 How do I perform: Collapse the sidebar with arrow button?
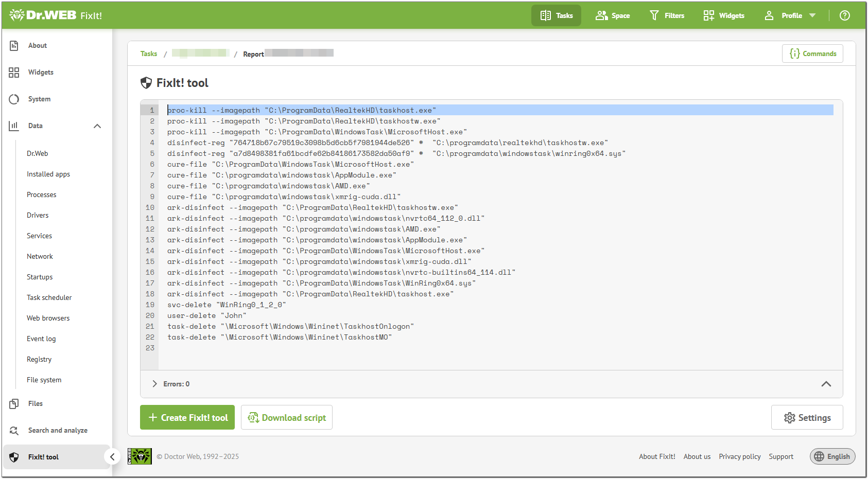pos(112,457)
